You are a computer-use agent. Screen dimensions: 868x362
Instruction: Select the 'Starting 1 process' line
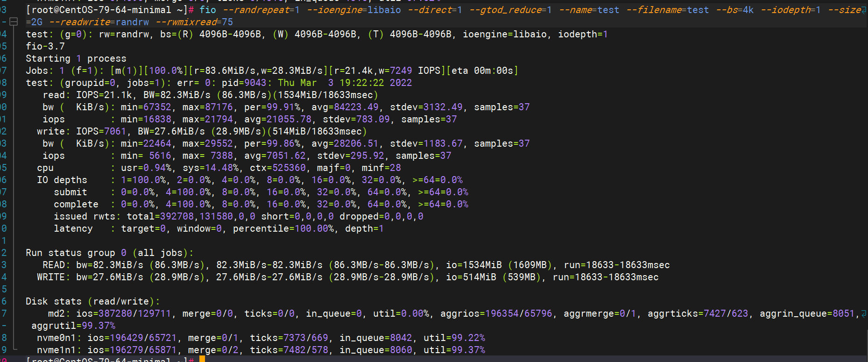(x=76, y=58)
